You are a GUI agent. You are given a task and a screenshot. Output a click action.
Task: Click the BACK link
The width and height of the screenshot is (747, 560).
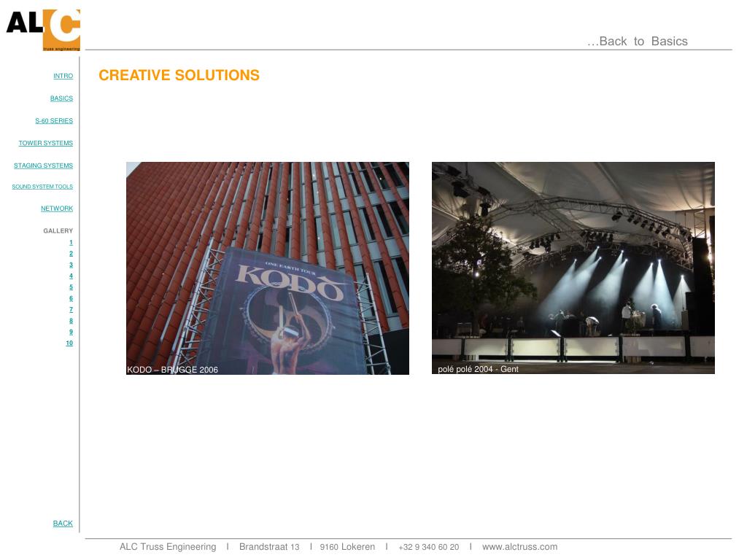click(63, 524)
